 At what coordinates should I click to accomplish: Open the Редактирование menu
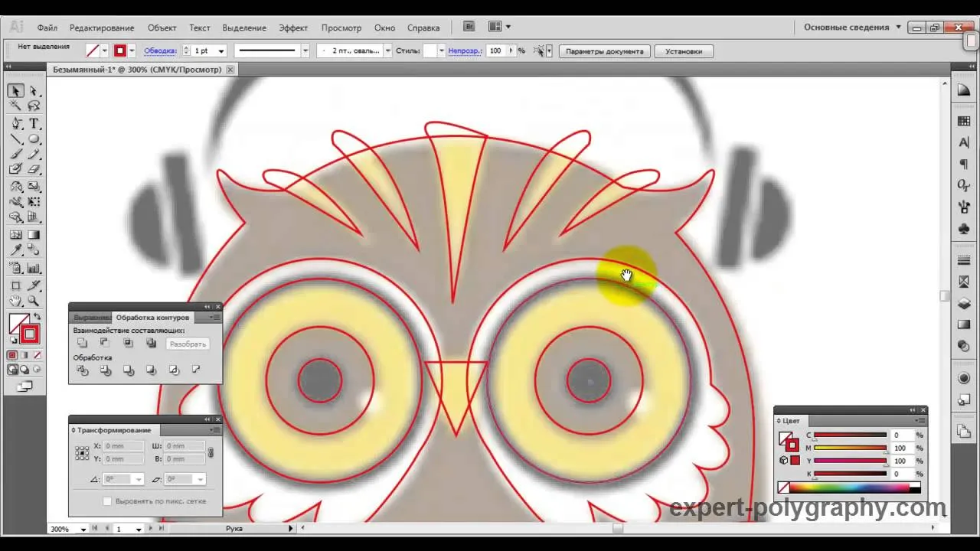(x=102, y=28)
